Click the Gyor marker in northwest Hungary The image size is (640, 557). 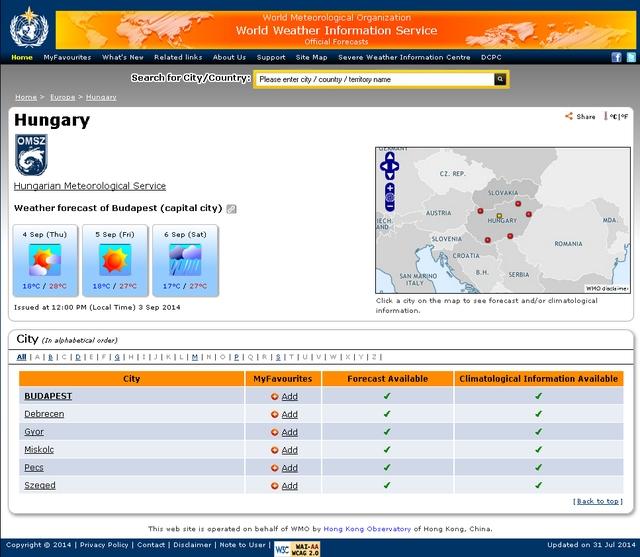pyautogui.click(x=480, y=211)
